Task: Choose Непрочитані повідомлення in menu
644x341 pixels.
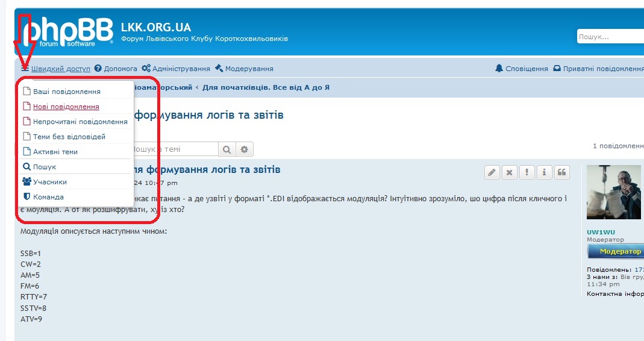Action: [80, 122]
